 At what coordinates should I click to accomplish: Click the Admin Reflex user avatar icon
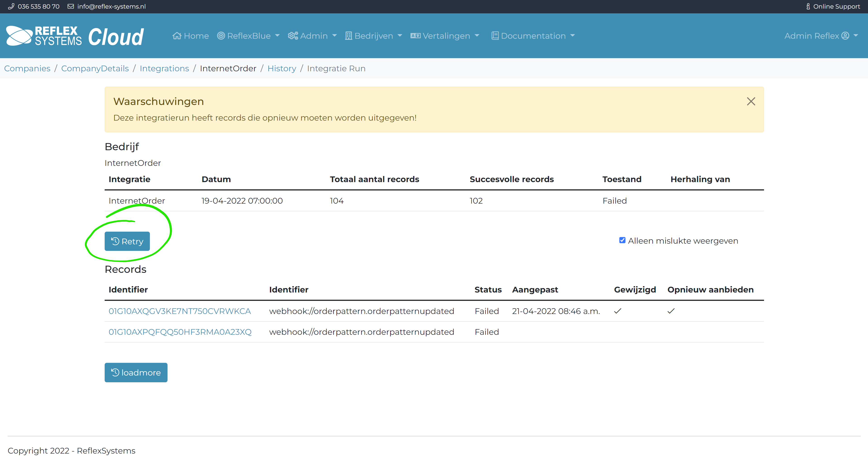pyautogui.click(x=845, y=36)
